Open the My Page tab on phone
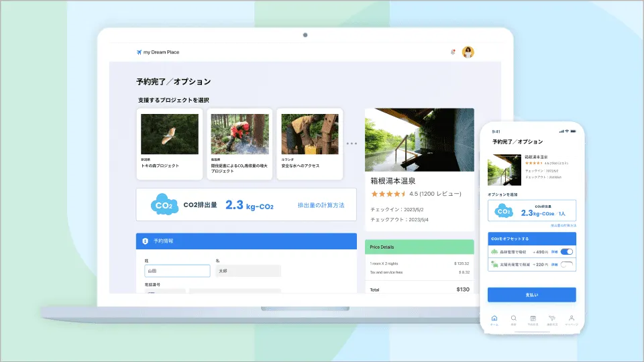This screenshot has height=362, width=644. click(x=572, y=319)
